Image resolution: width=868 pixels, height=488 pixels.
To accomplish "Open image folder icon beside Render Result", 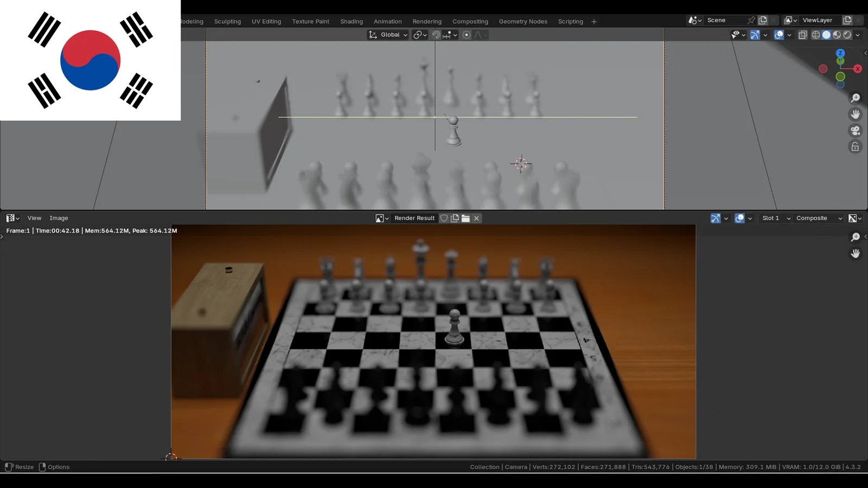I will coord(465,218).
